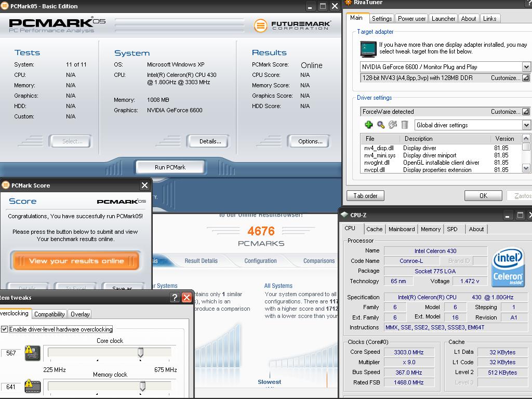The width and height of the screenshot is (532, 399).
Task: Click the PCMark05 title bar icon
Action: pyautogui.click(x=4, y=6)
